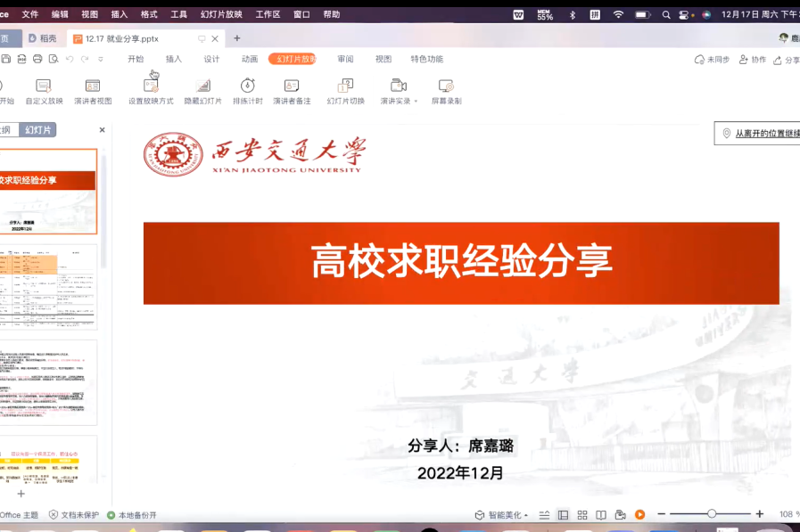The image size is (800, 532).
Task: Play slideshow from status bar orange button
Action: [x=639, y=515]
